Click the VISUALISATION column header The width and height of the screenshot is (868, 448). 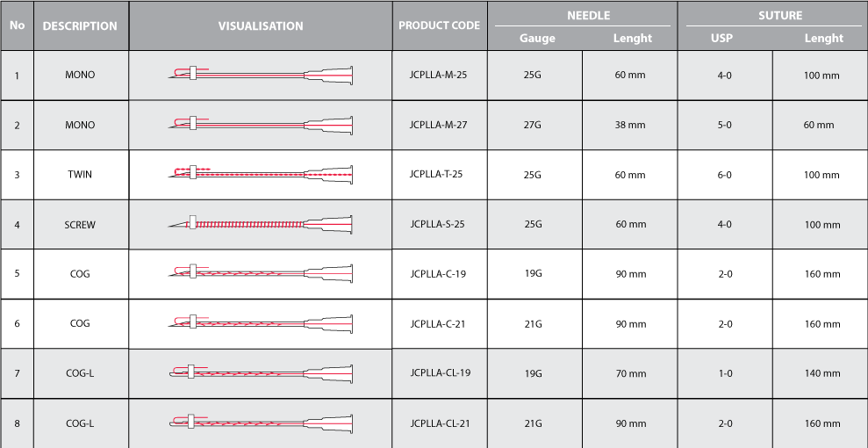[261, 25]
